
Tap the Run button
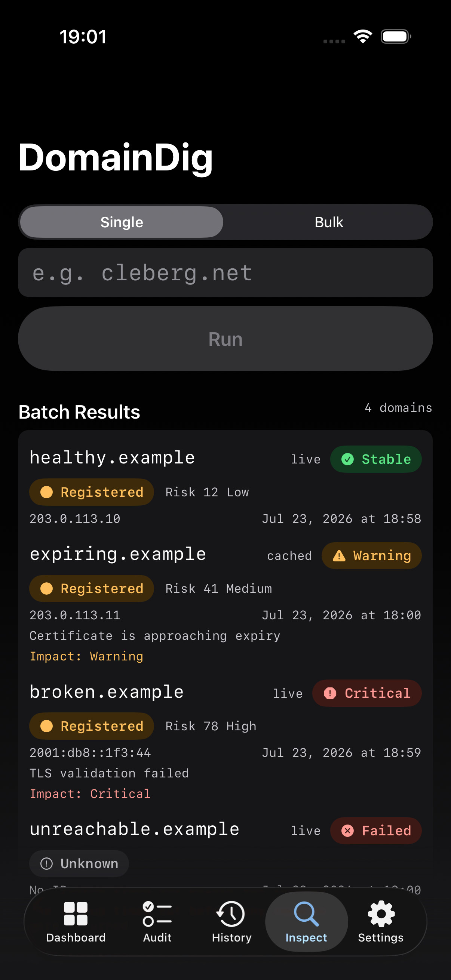pyautogui.click(x=225, y=339)
